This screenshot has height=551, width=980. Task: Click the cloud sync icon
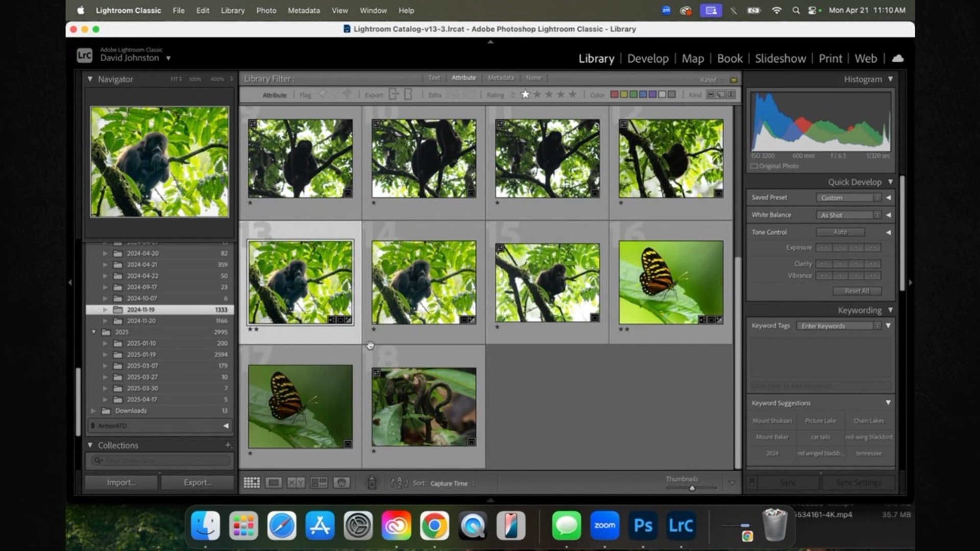(x=898, y=59)
